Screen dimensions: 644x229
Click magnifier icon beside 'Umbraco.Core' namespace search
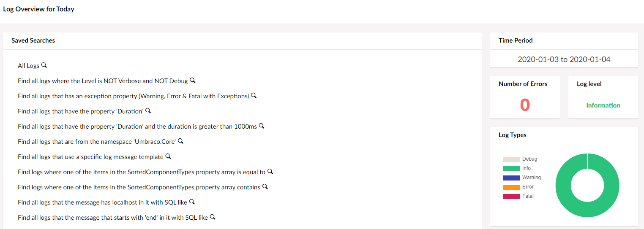point(181,141)
